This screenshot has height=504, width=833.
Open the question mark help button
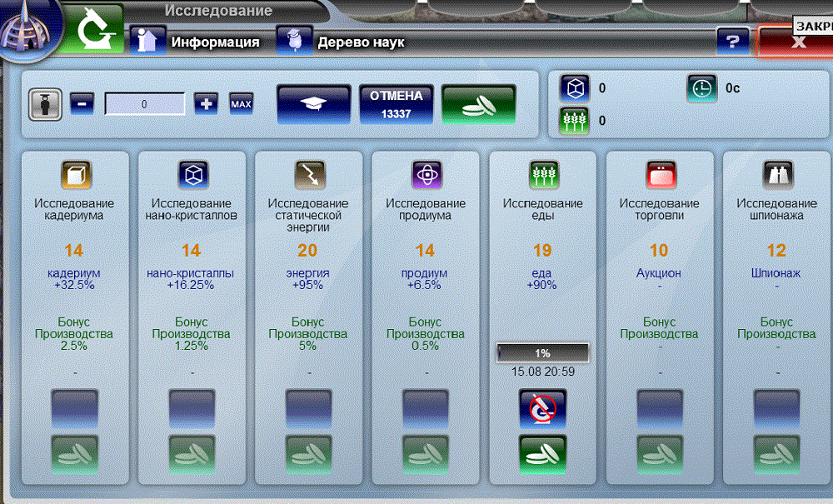point(733,41)
